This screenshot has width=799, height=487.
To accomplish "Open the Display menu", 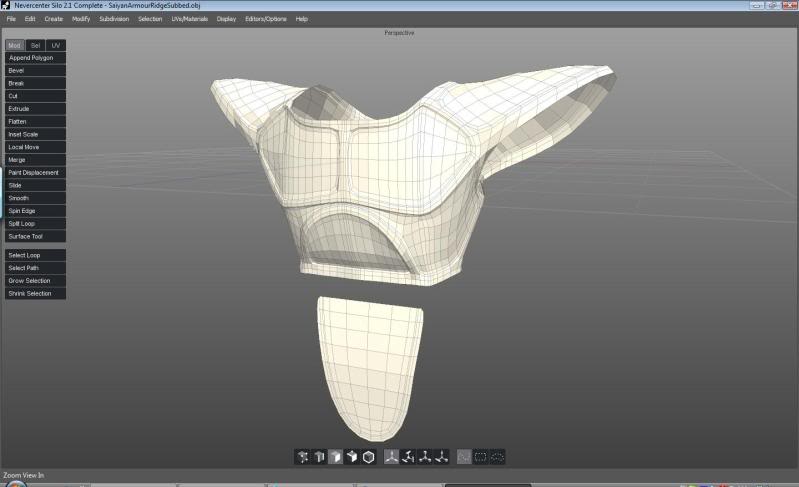I will (226, 19).
